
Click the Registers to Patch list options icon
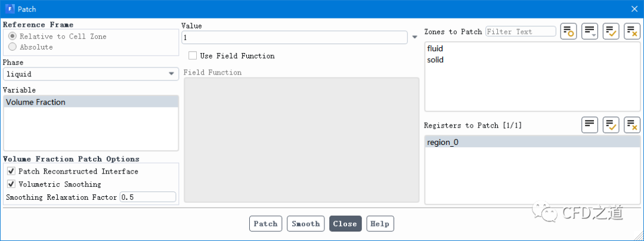pyautogui.click(x=590, y=125)
